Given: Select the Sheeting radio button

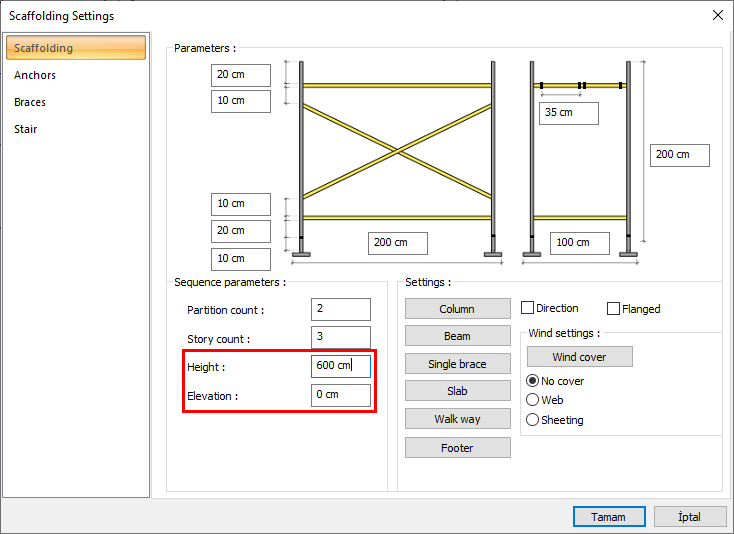Looking at the screenshot, I should coord(532,420).
